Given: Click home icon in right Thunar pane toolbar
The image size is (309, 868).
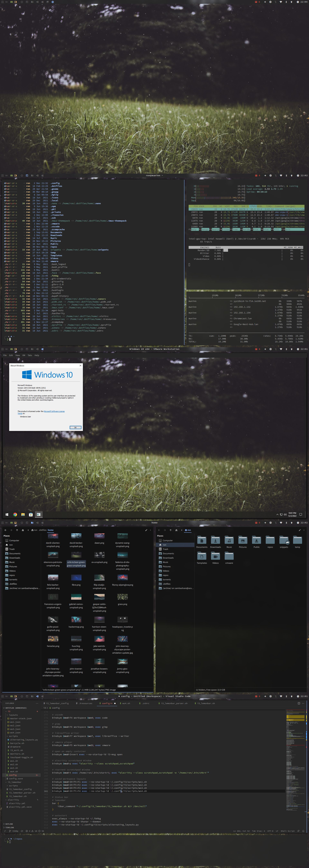Looking at the screenshot, I should [176, 530].
